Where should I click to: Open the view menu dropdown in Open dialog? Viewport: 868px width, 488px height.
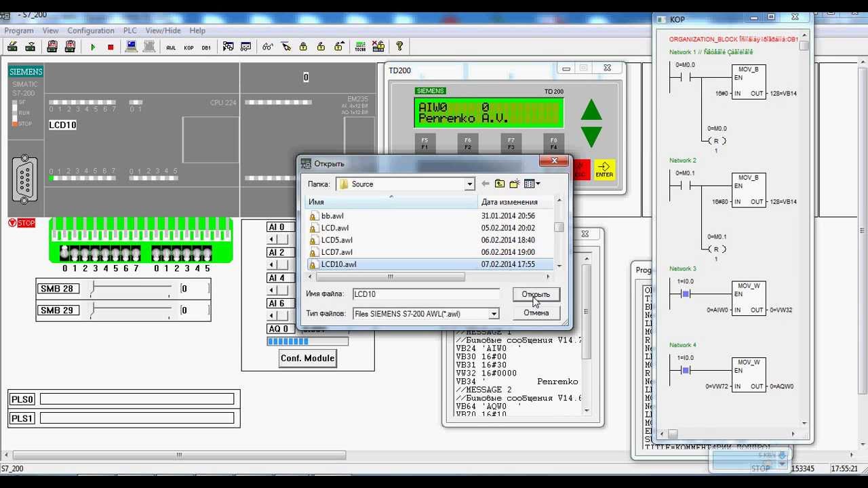(x=538, y=184)
